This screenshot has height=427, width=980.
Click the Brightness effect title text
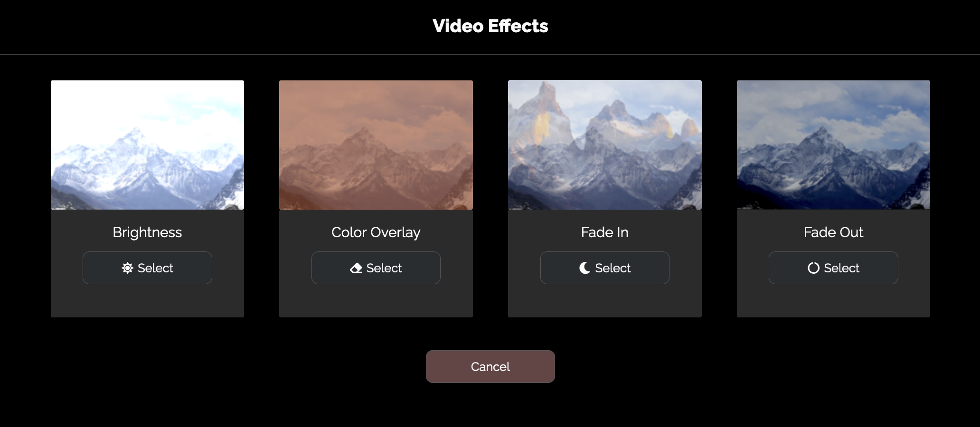[147, 232]
